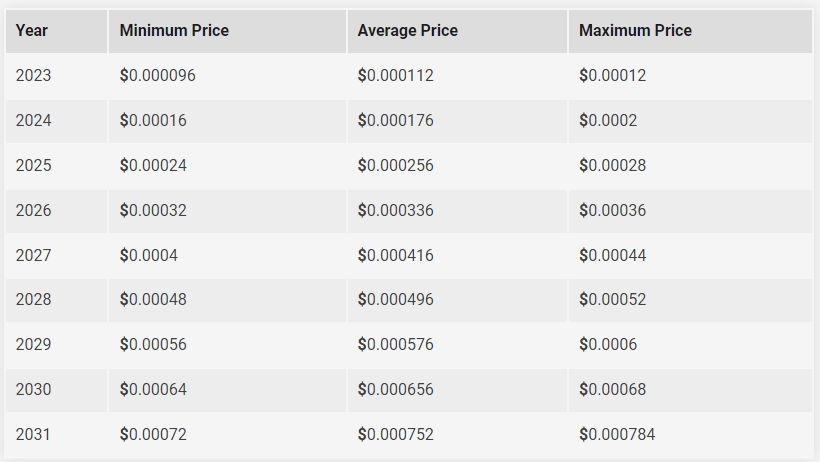Select the 2024 year cell
Image resolution: width=820 pixels, height=462 pixels.
click(x=56, y=121)
